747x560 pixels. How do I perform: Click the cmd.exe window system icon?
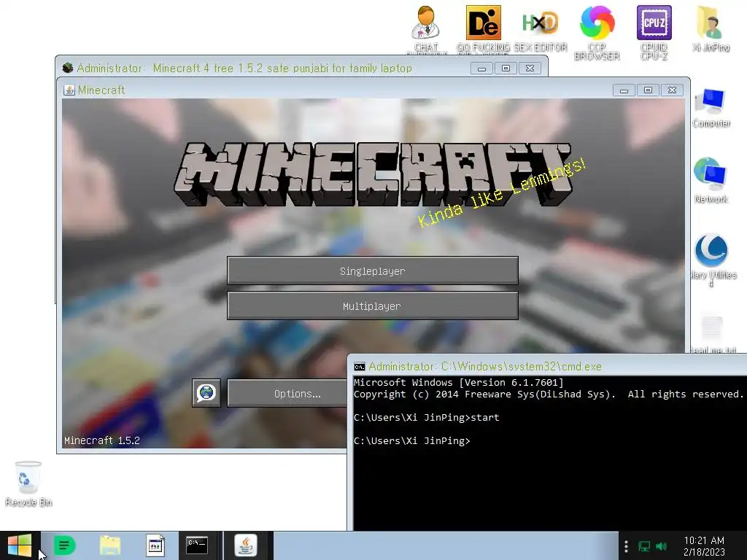click(359, 367)
